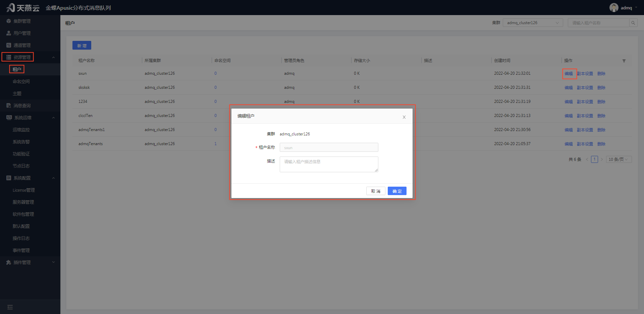Select page 1 in pagination

[x=594, y=159]
